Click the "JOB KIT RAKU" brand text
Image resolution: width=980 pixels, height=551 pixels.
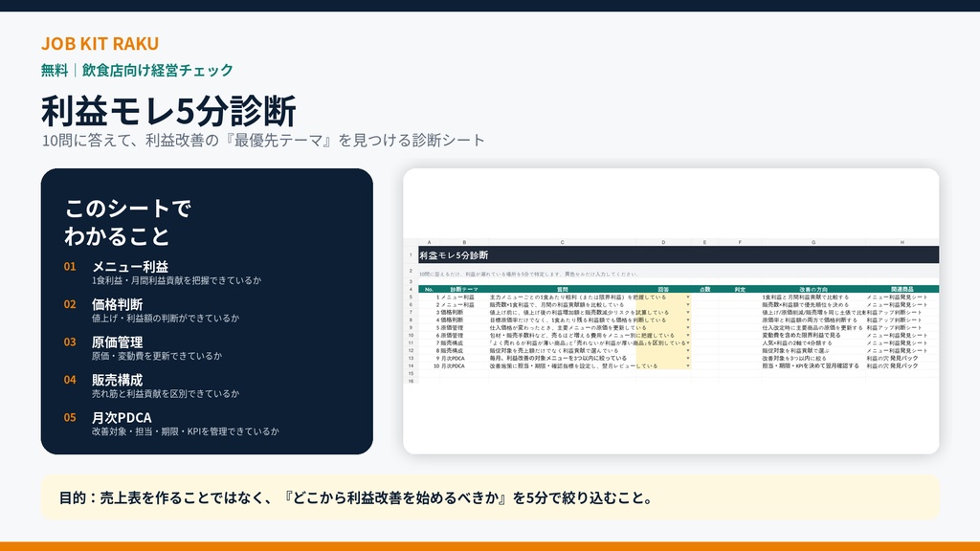pos(100,44)
